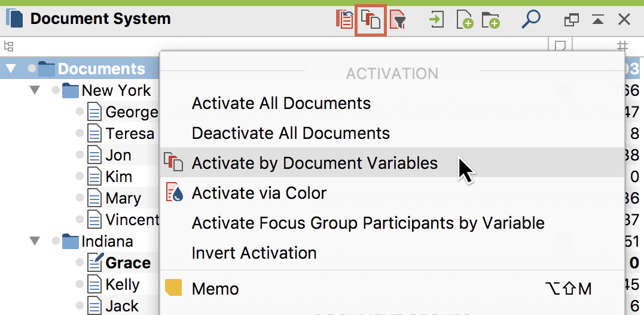Undock the Document System window
This screenshot has height=315, width=644.
[571, 20]
